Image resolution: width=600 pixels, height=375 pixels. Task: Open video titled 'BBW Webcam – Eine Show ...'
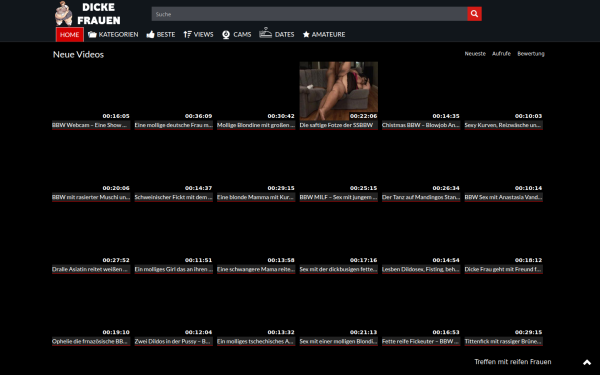click(91, 125)
